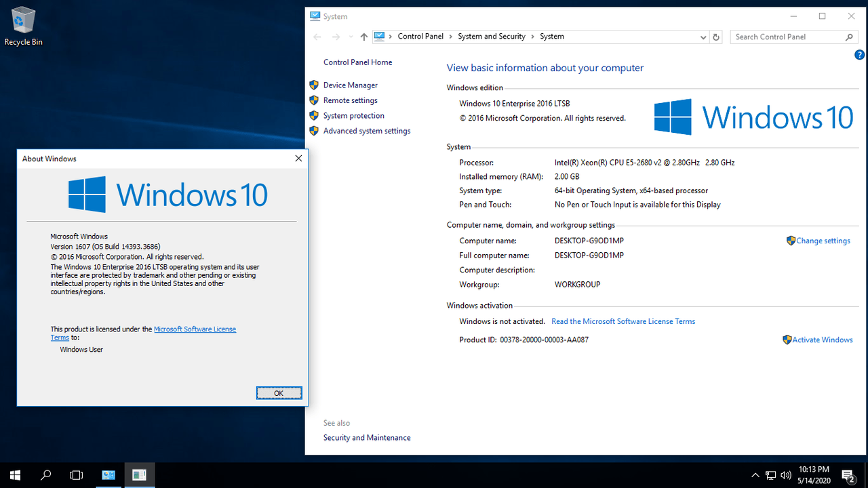Click the volume speaker tray icon
This screenshot has width=868, height=488.
[787, 475]
